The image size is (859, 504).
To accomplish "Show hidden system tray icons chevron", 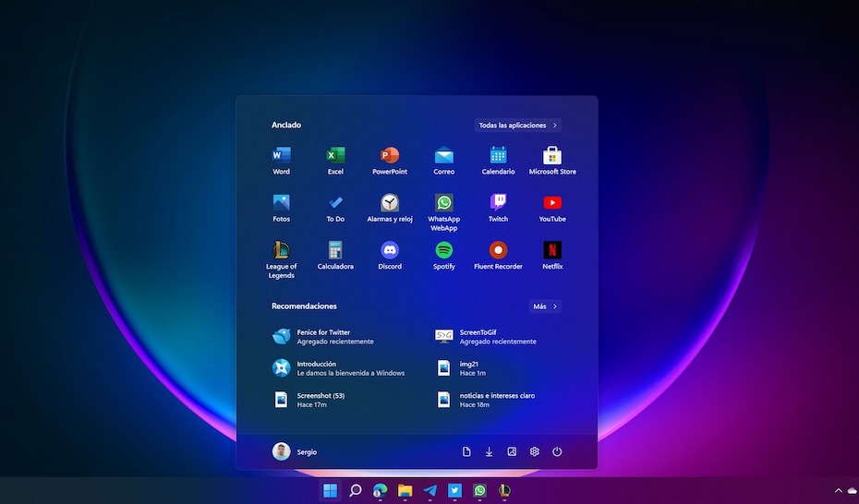I will [x=839, y=491].
